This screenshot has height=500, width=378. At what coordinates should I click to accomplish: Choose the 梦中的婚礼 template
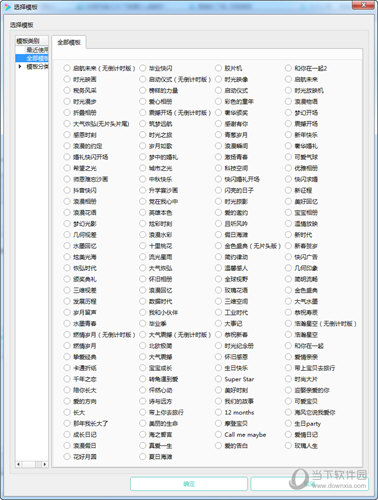[143, 157]
